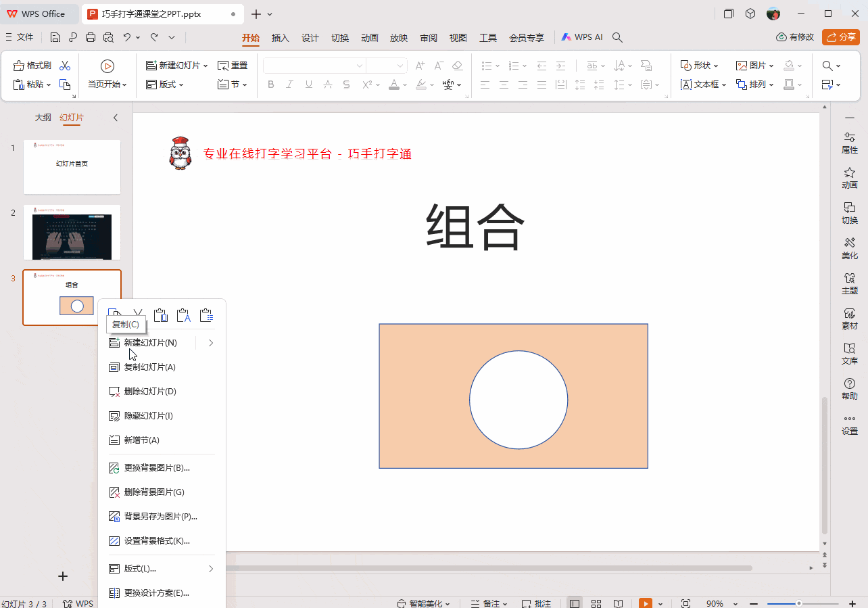
Task: Open the 切换 transition sidebar panel
Action: [x=850, y=214]
